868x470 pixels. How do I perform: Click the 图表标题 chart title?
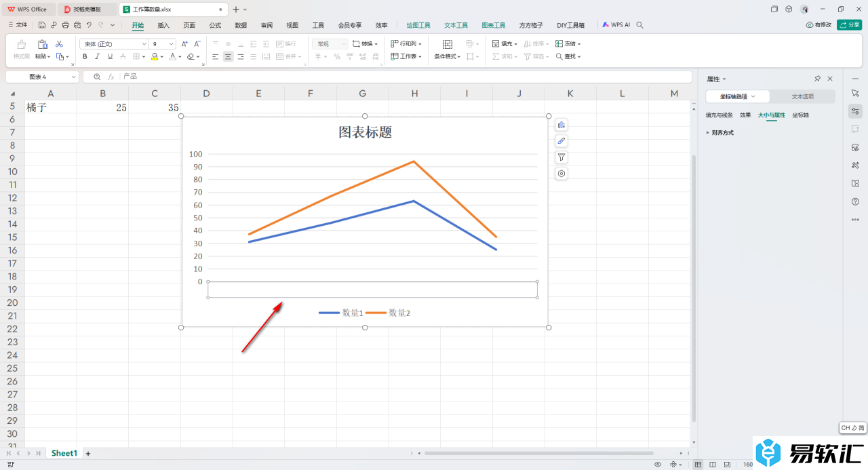366,132
